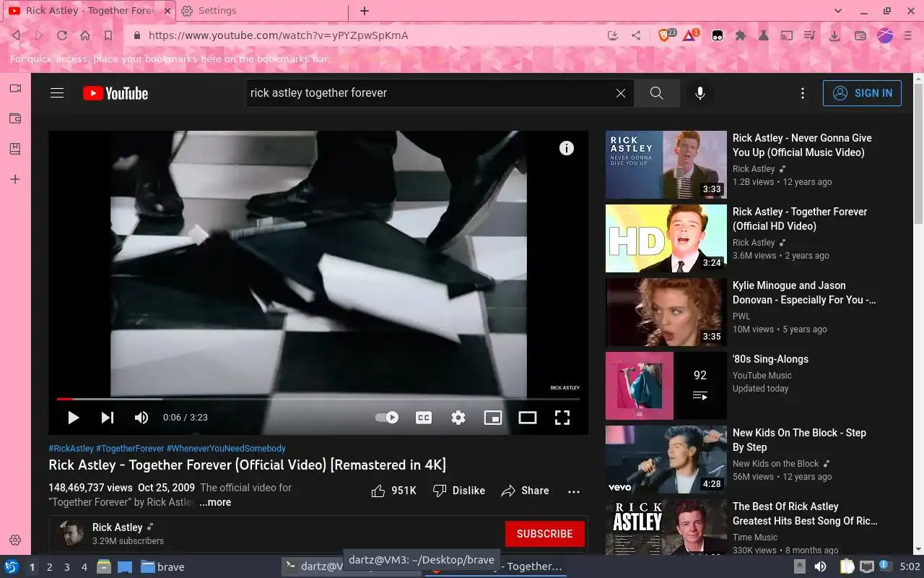Adjust system volume from the tray speaker
Image resolution: width=924 pixels, height=578 pixels.
pos(820,567)
